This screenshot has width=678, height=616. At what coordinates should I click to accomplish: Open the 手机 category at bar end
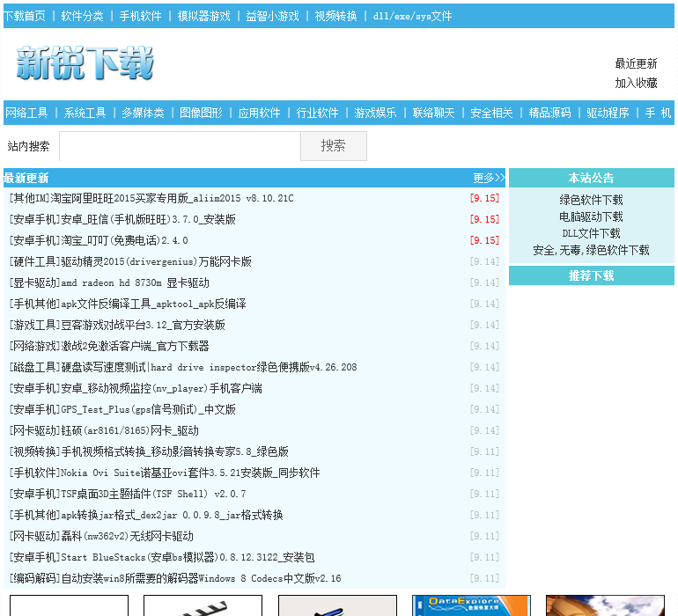tap(658, 114)
